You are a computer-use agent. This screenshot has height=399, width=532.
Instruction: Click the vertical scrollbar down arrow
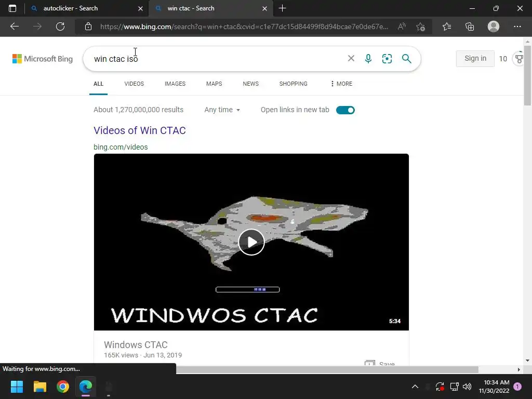527,361
